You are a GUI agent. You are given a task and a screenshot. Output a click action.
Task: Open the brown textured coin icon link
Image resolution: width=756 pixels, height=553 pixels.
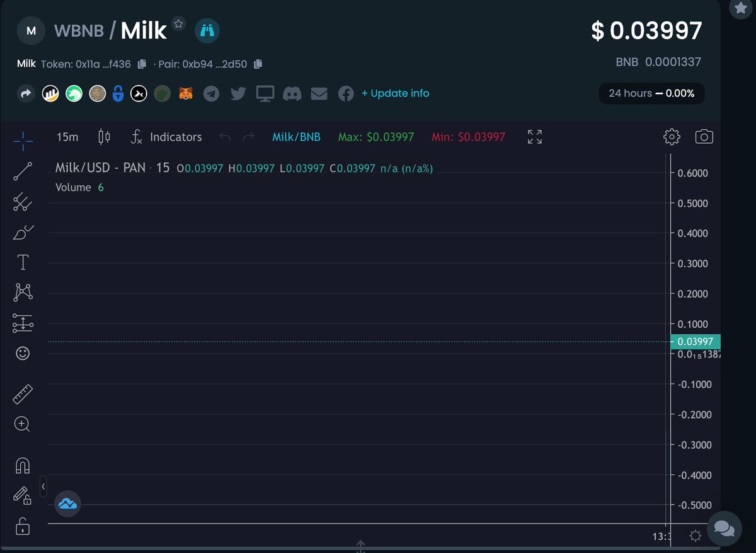tap(97, 94)
